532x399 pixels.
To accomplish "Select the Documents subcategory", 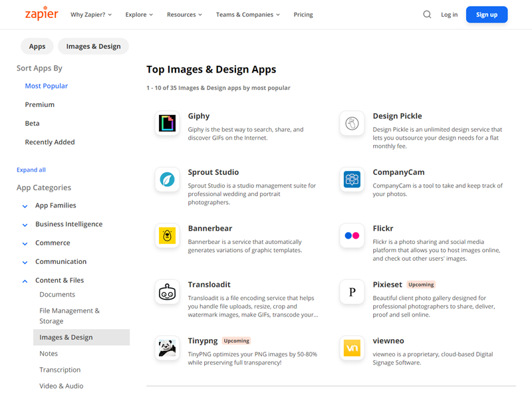I will coord(57,295).
